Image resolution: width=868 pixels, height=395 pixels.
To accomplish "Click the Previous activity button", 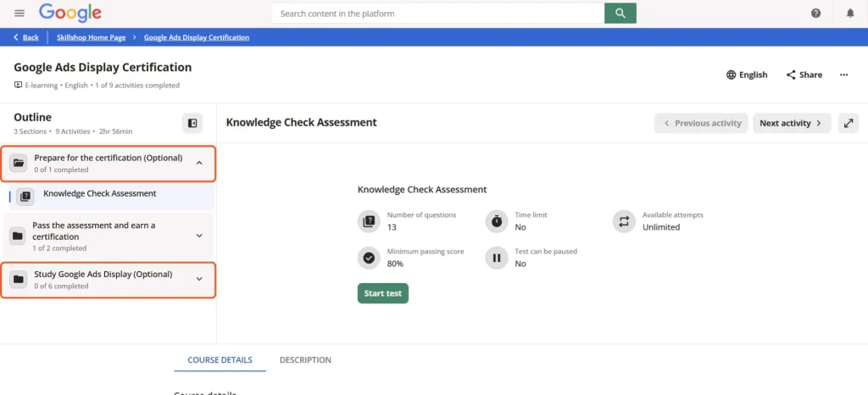I will 701,124.
